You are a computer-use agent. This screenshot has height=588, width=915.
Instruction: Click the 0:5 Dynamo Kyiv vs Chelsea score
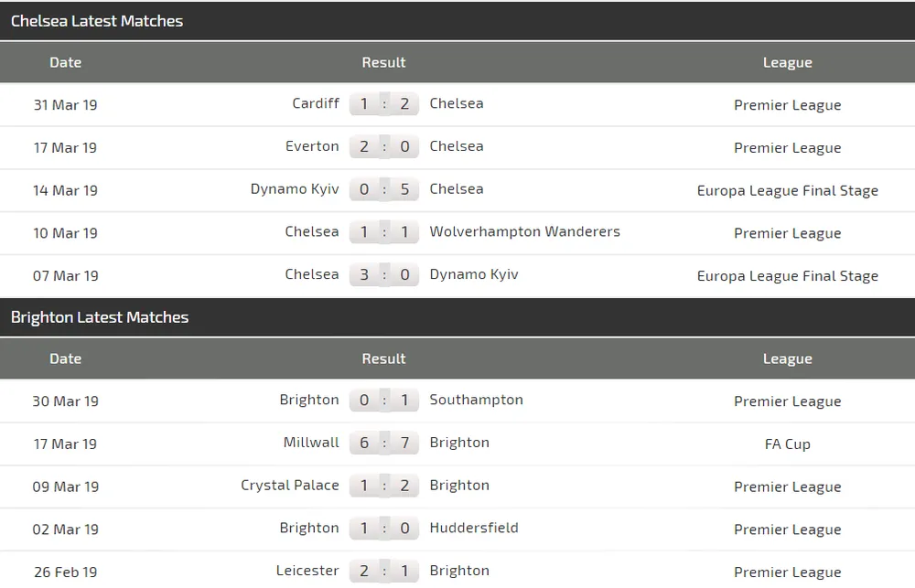click(384, 189)
